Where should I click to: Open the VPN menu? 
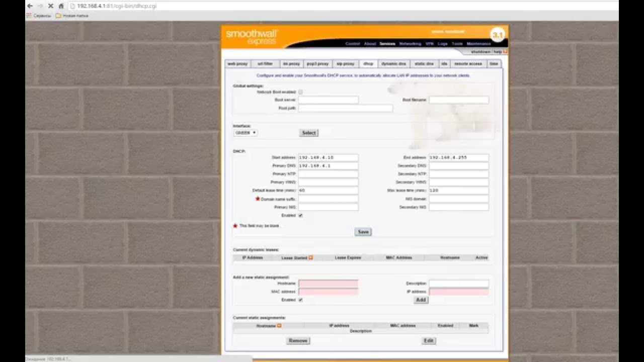pyautogui.click(x=430, y=44)
